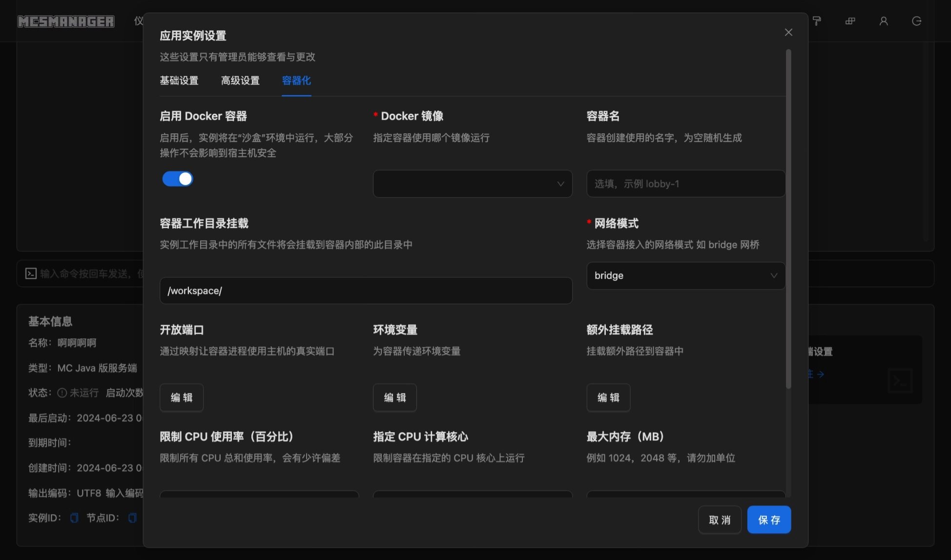Click the terminal icon in command input
Screen dimensions: 951x560
pos(31,273)
